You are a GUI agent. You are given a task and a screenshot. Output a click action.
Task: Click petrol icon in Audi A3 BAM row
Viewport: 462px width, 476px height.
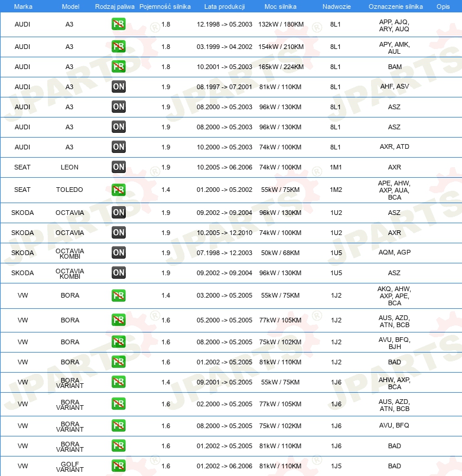click(119, 67)
